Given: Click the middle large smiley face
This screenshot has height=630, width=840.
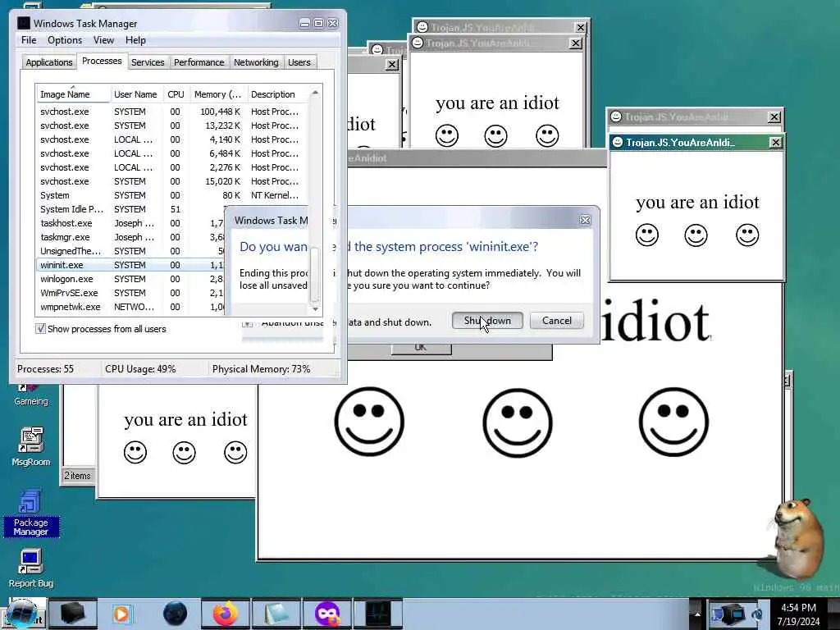Looking at the screenshot, I should tap(518, 422).
